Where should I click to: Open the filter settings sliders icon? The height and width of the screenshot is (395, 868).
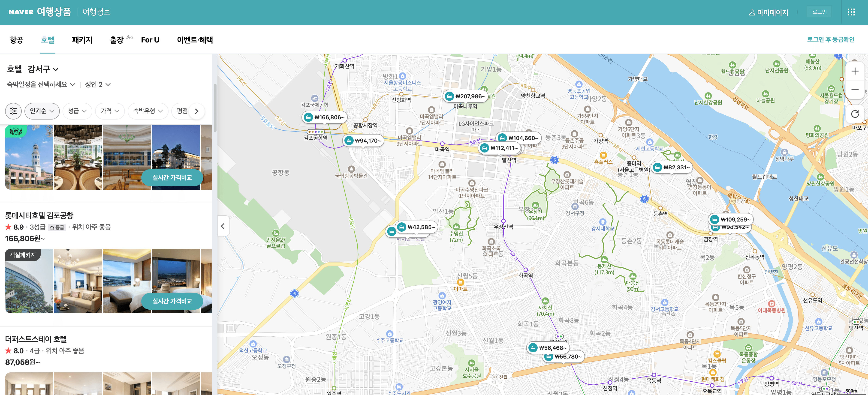pyautogui.click(x=13, y=111)
